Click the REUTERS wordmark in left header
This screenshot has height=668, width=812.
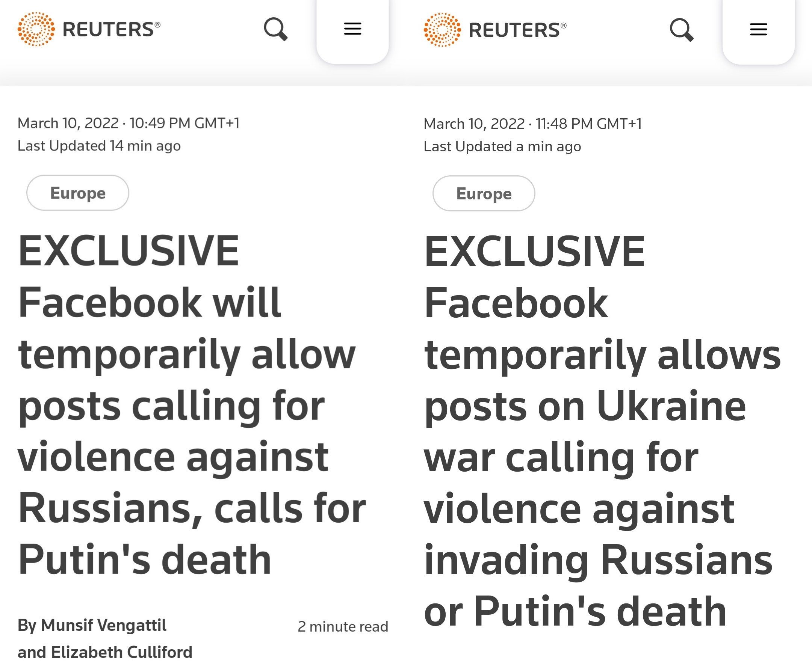[109, 30]
